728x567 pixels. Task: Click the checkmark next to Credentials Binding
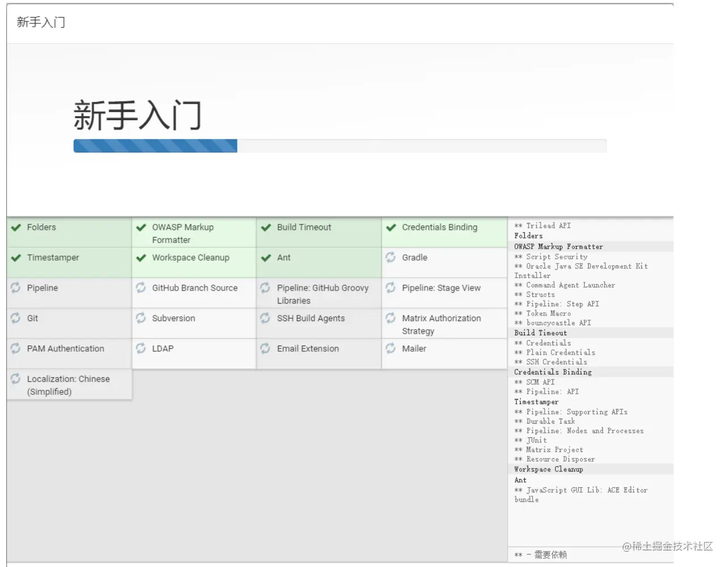[391, 228]
